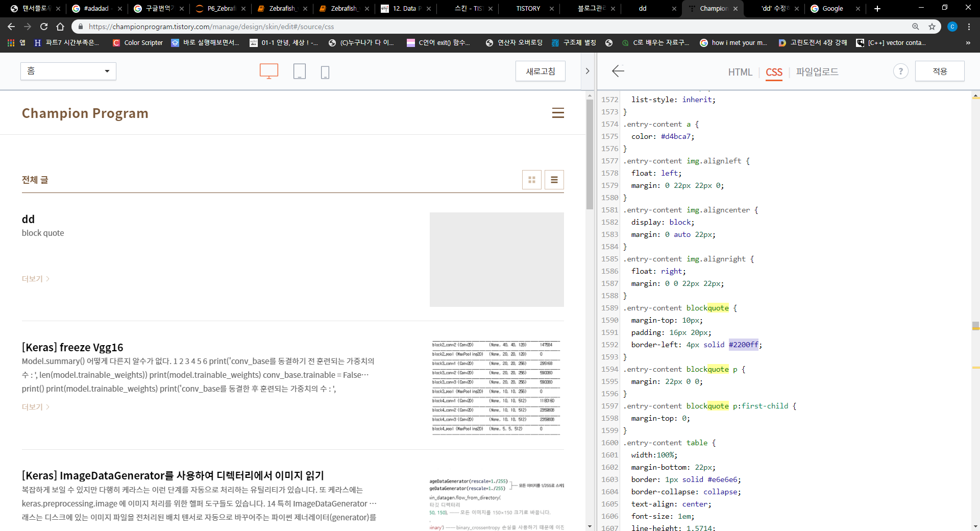The height and width of the screenshot is (531, 980).
Task: Open the 고린도전서 4장 강해 bookmark
Action: 812,43
